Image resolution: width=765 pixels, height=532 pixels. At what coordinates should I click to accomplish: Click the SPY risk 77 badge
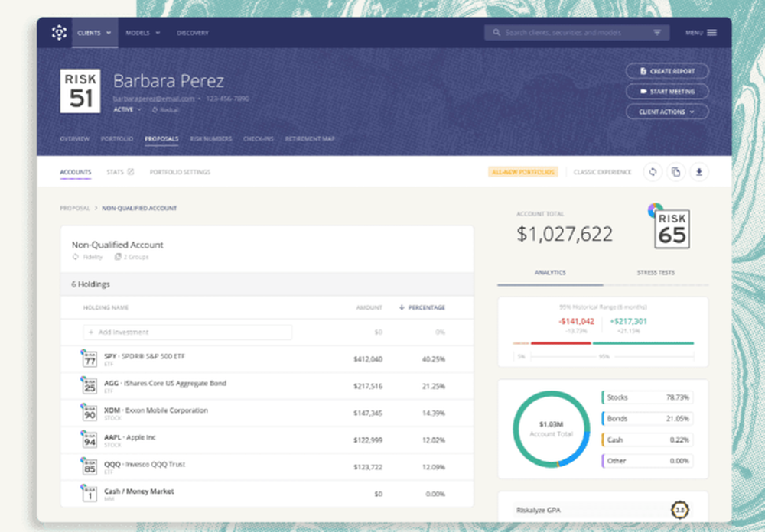(89, 358)
